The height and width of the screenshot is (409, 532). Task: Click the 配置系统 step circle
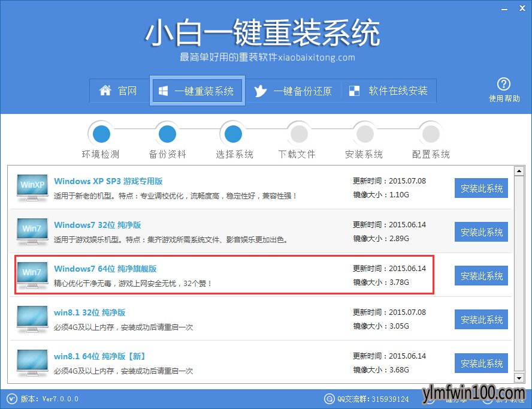tap(431, 134)
